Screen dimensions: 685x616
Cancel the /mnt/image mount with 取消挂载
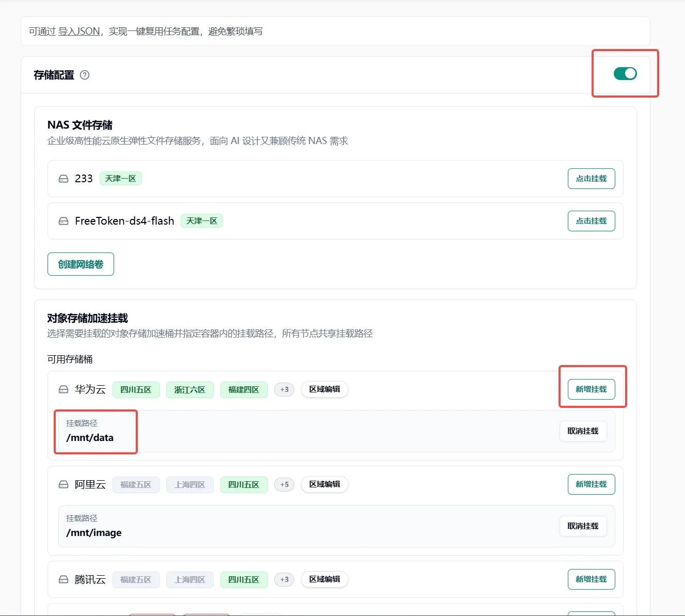(x=583, y=526)
